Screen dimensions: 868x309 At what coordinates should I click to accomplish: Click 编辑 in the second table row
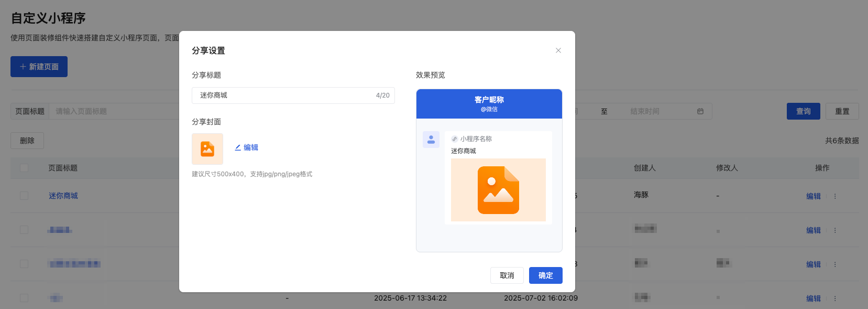814,230
